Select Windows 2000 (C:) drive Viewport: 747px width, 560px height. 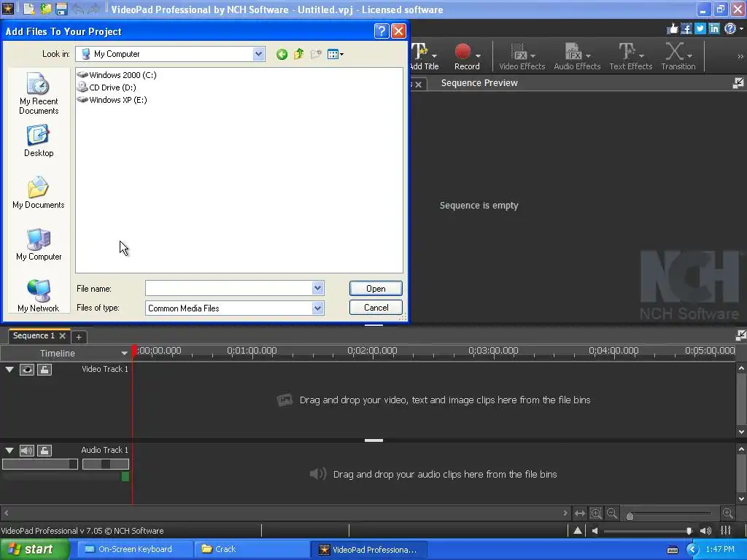click(x=117, y=75)
